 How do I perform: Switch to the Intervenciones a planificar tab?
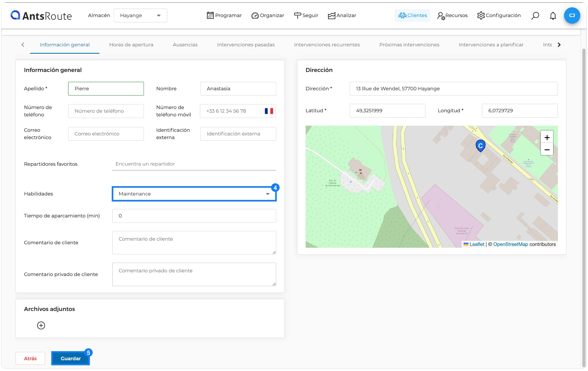(x=491, y=45)
